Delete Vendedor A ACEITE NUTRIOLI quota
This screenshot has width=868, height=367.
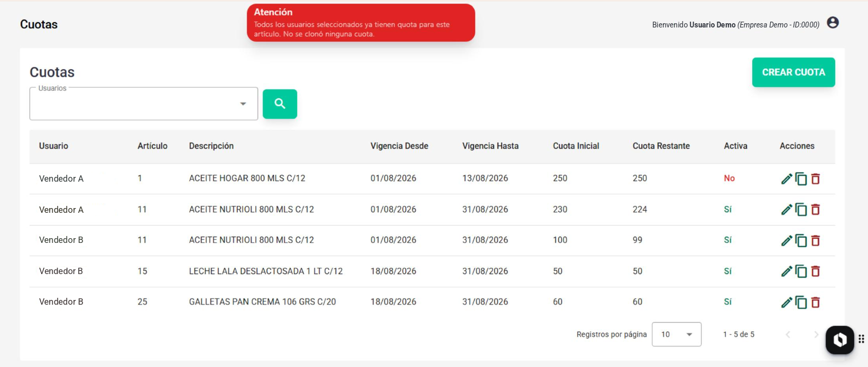(816, 210)
